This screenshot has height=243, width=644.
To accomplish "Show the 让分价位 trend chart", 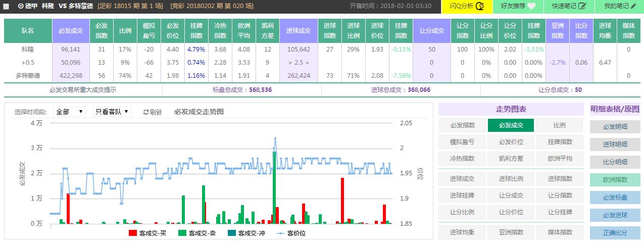I will (x=511, y=212).
